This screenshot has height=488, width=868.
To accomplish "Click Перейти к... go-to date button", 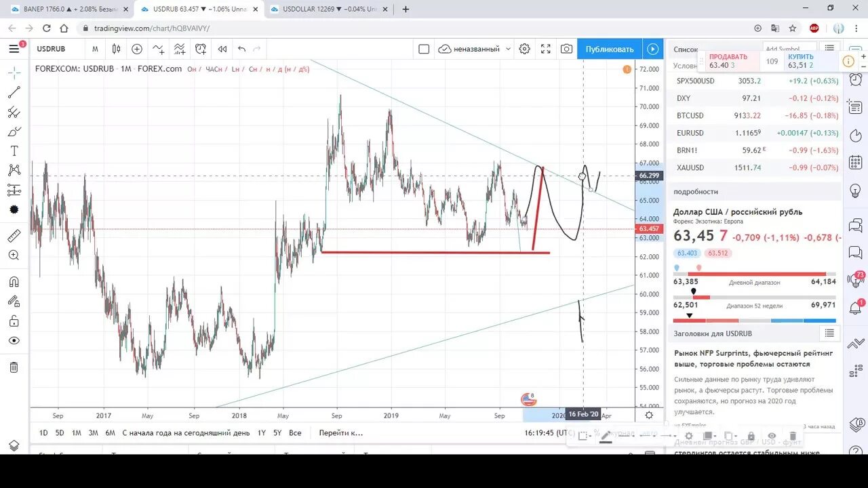I will pyautogui.click(x=341, y=432).
